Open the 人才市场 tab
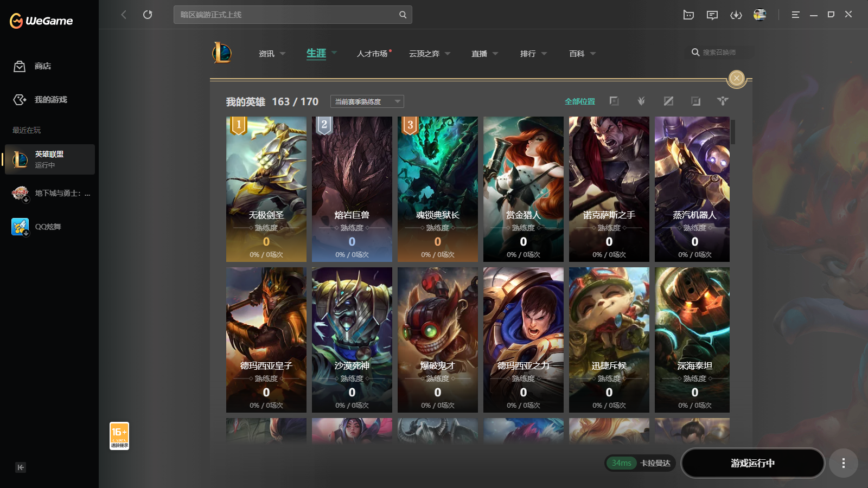868x488 pixels. 373,54
